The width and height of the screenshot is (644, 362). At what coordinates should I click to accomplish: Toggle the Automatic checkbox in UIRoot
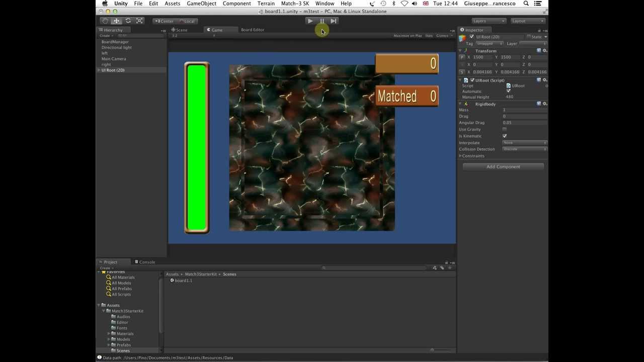[508, 92]
